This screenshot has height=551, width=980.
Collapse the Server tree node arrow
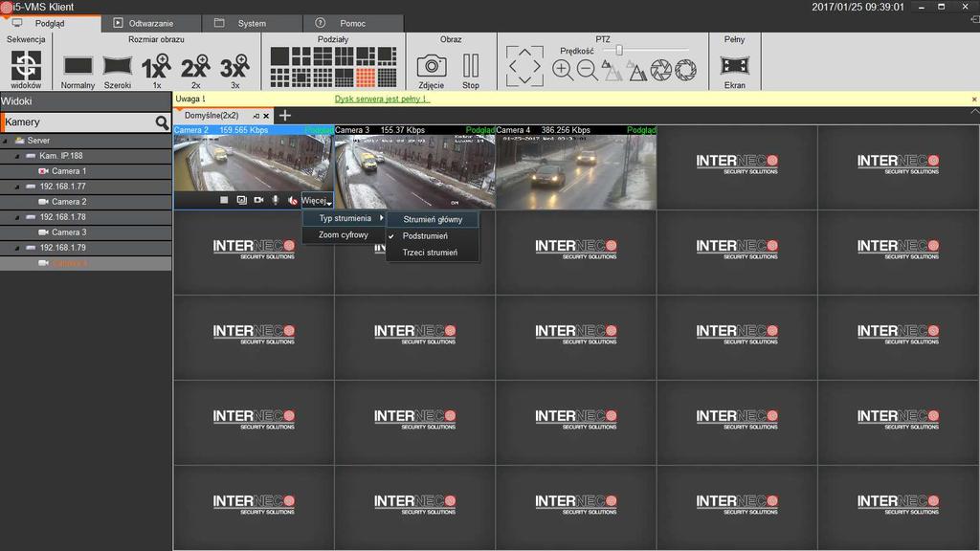pyautogui.click(x=6, y=141)
